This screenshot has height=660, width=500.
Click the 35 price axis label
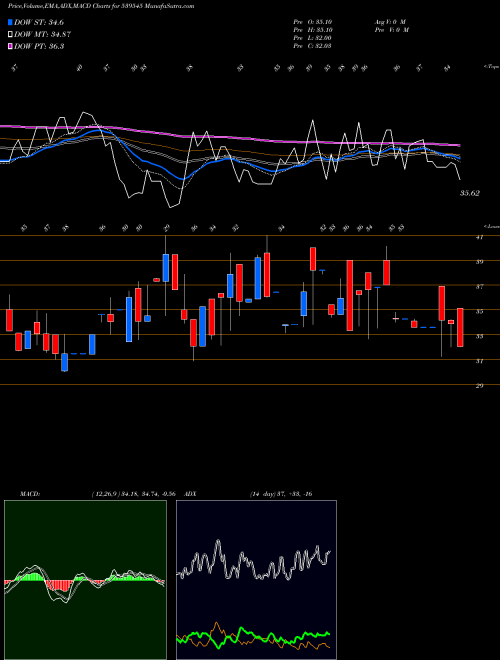point(479,311)
